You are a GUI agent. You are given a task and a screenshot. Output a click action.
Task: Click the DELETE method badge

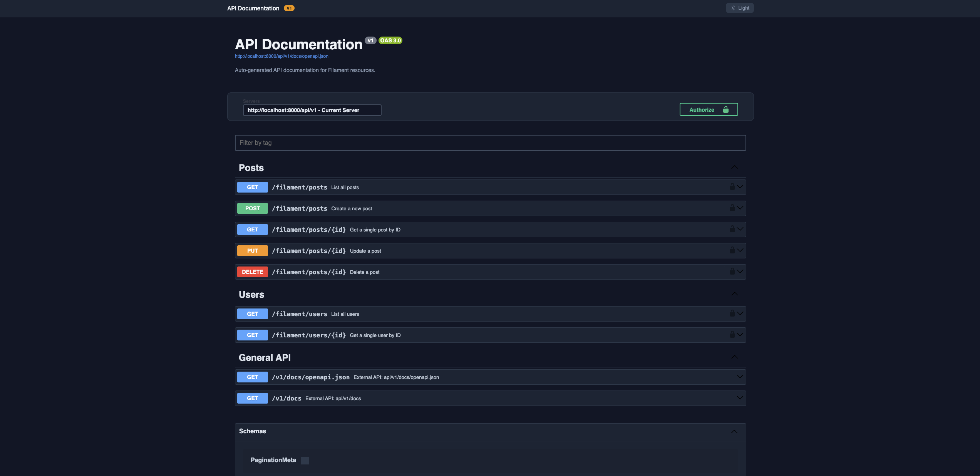pos(253,272)
